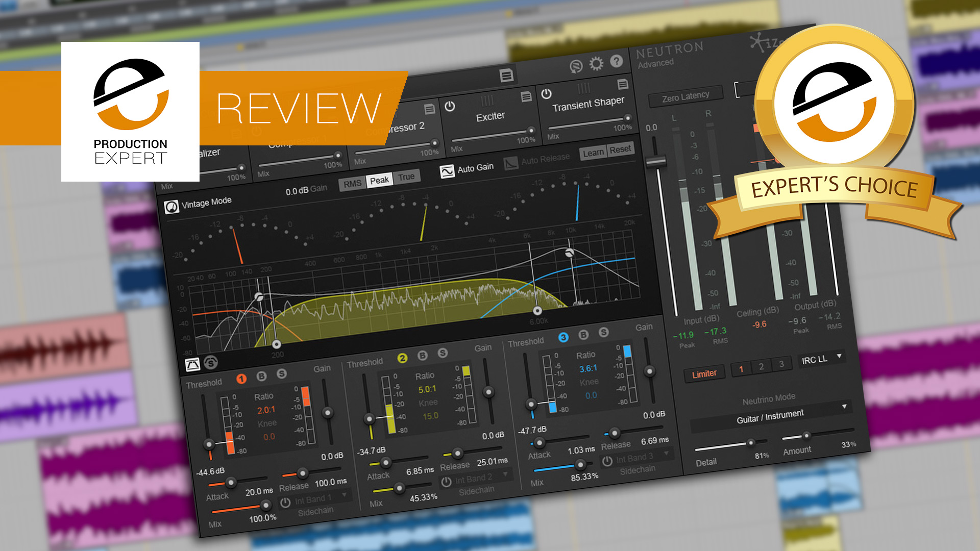Screen dimensions: 980x551
Task: Switch detection mode to RMS
Action: (x=352, y=184)
